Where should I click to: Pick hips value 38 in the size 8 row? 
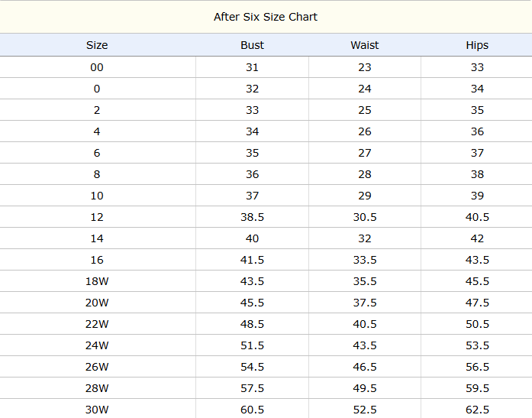tap(477, 174)
